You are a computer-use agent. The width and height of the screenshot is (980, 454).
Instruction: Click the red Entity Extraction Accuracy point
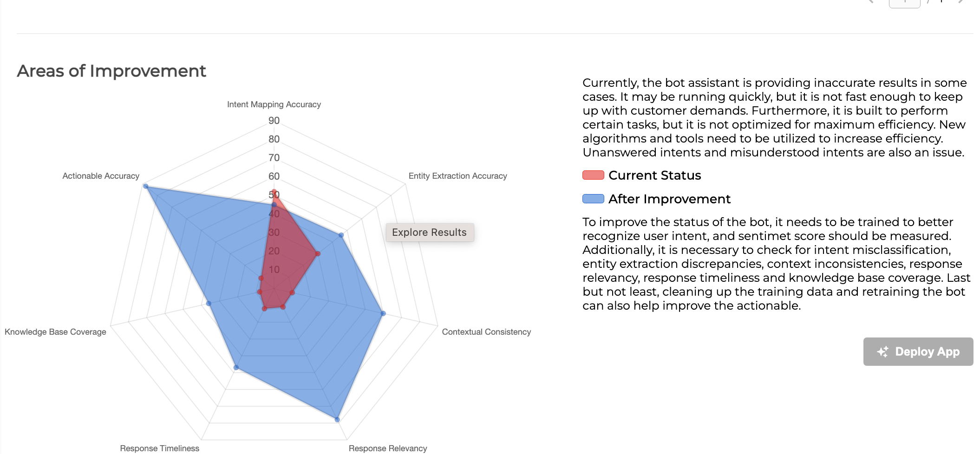(x=318, y=254)
